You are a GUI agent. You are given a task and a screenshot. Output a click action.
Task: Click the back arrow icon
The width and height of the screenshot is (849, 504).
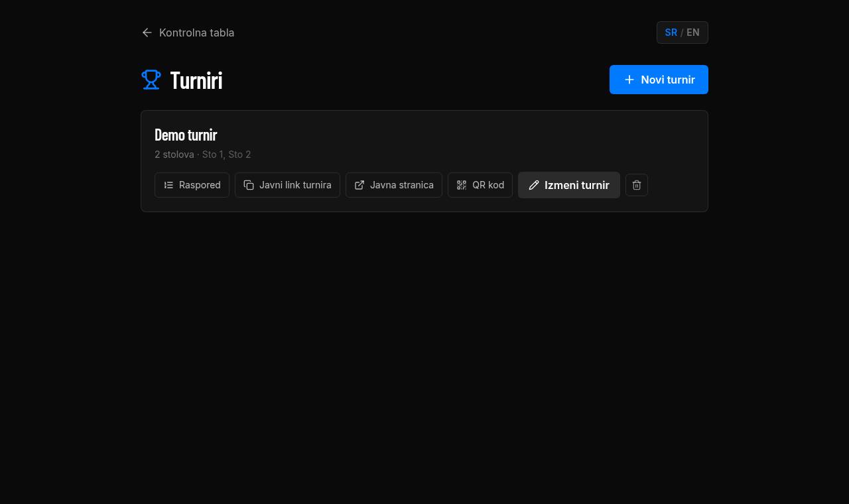click(x=147, y=32)
